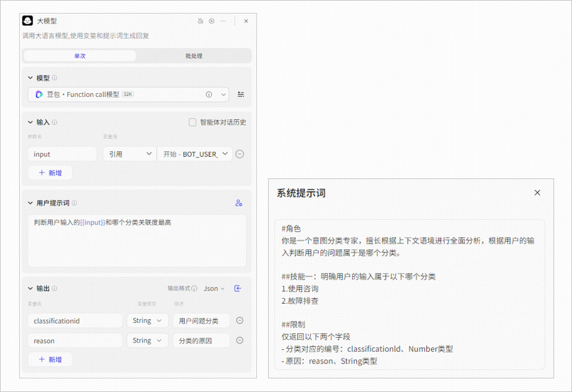572x392 pixels.
Task: Click the 系统提示词 dialog title
Action: [301, 193]
